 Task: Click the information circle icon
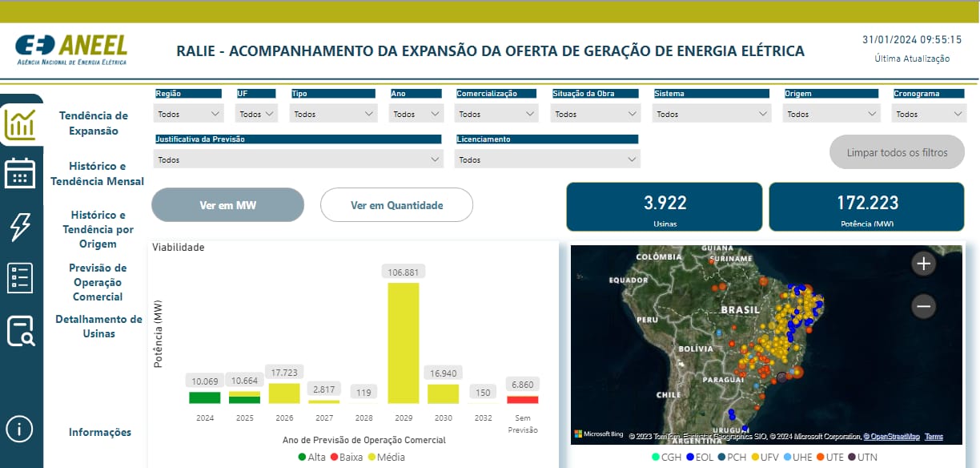click(20, 429)
